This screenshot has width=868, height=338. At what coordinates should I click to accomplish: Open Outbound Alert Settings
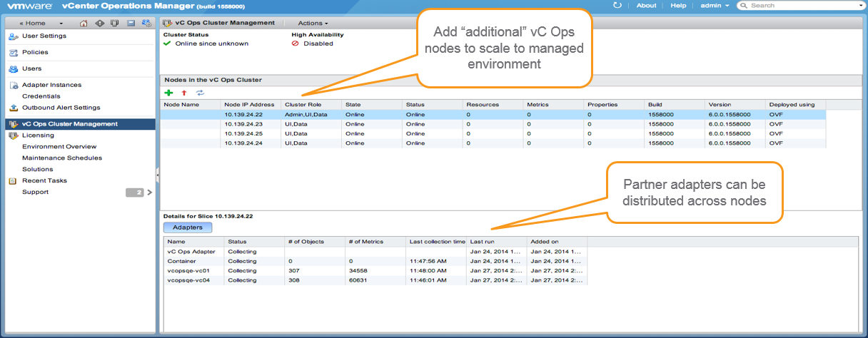click(61, 108)
